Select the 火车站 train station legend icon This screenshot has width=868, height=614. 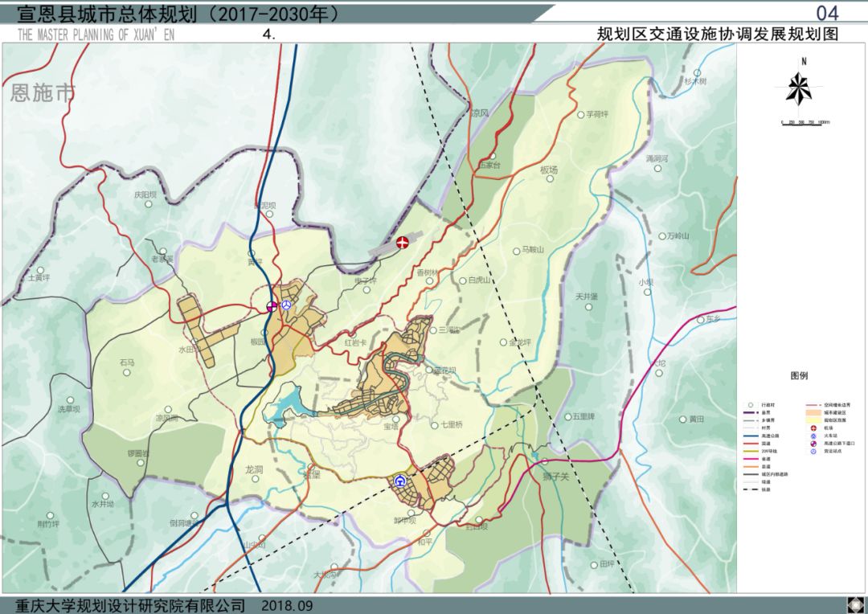click(813, 436)
